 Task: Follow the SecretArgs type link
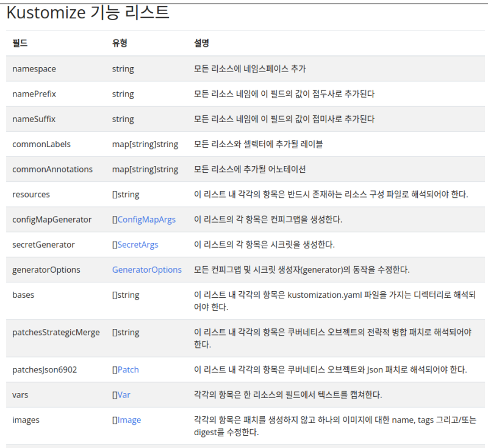tap(137, 245)
